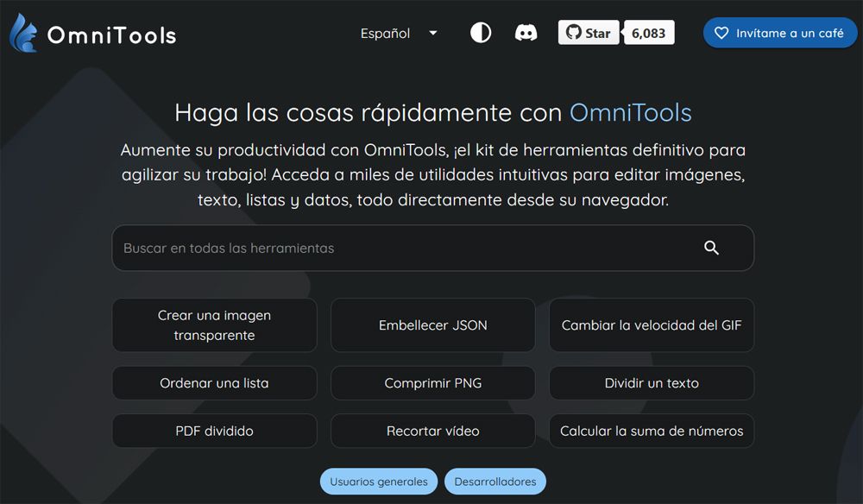This screenshot has width=863, height=504.
Task: Open the Recortar vídeo tool
Action: pos(432,431)
